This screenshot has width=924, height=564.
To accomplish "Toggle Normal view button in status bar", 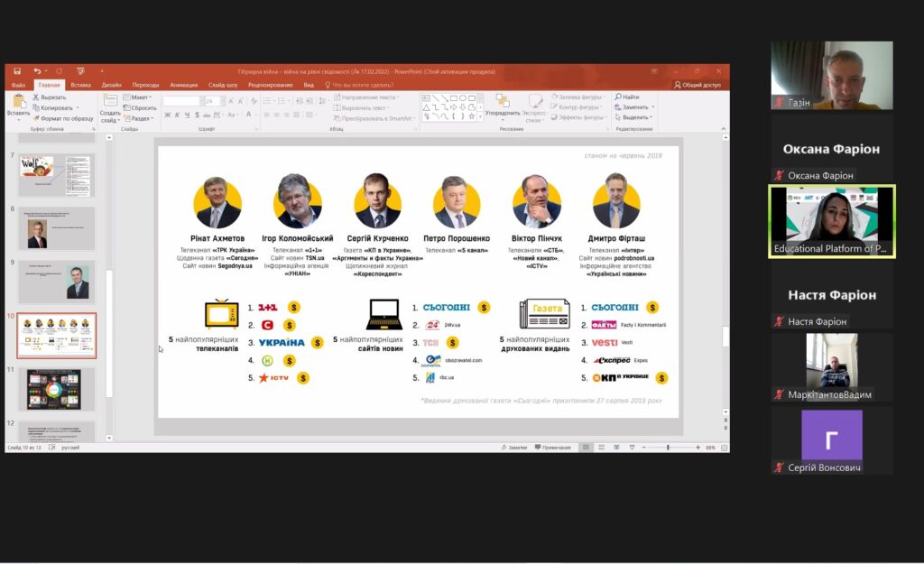I will click(x=586, y=448).
